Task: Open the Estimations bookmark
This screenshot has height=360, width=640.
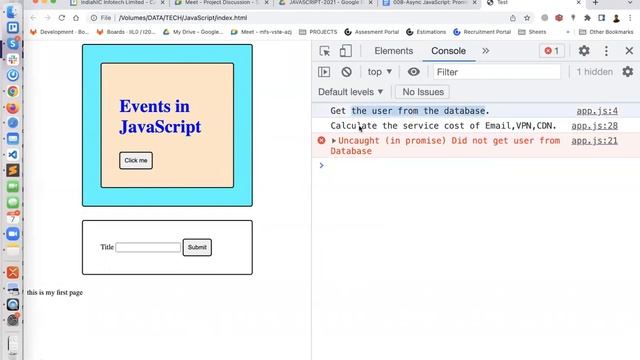Action: pyautogui.click(x=426, y=32)
